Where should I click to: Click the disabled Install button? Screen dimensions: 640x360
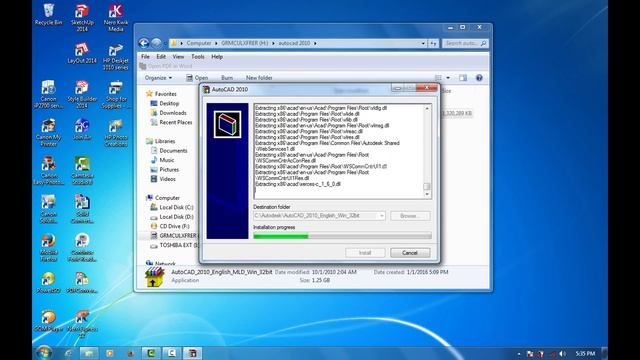(365, 253)
